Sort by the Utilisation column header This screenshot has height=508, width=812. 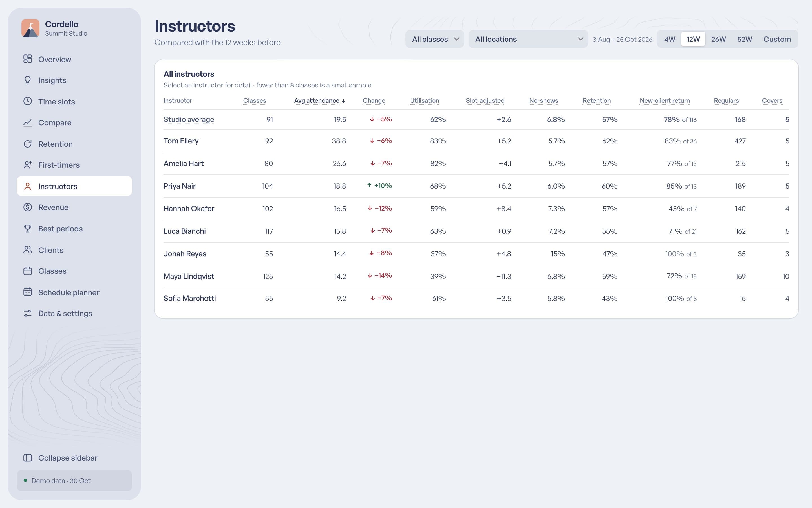(424, 100)
